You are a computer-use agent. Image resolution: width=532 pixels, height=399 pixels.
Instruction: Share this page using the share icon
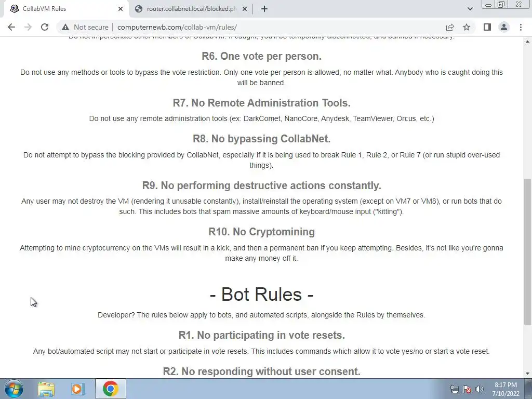click(450, 27)
